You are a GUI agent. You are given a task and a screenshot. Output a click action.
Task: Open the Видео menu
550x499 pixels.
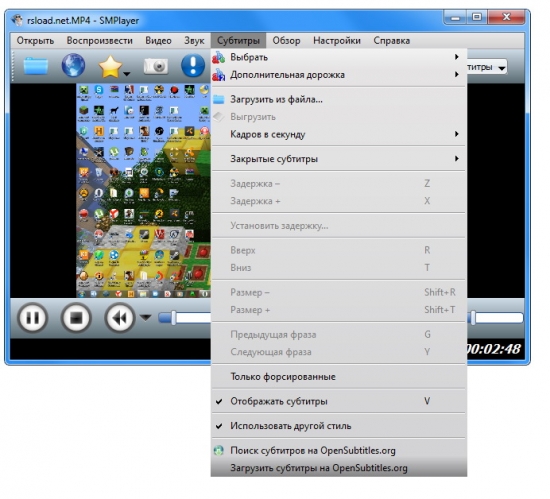click(158, 41)
